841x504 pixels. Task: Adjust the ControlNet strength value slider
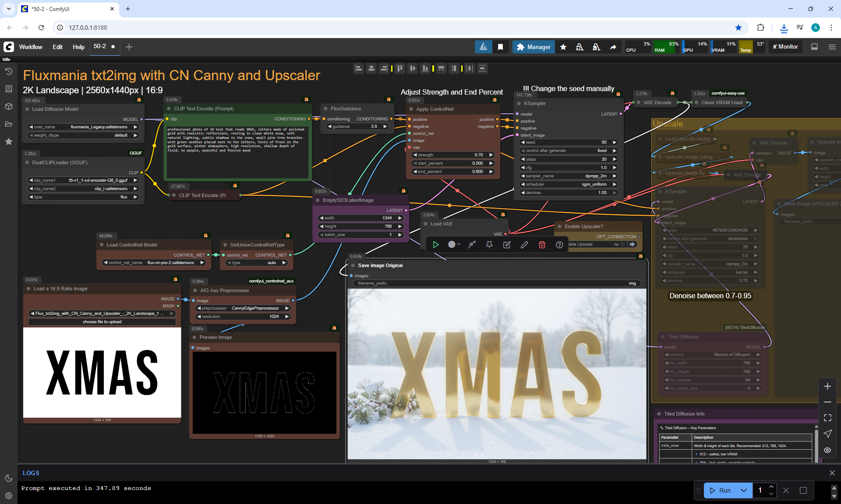coord(452,155)
